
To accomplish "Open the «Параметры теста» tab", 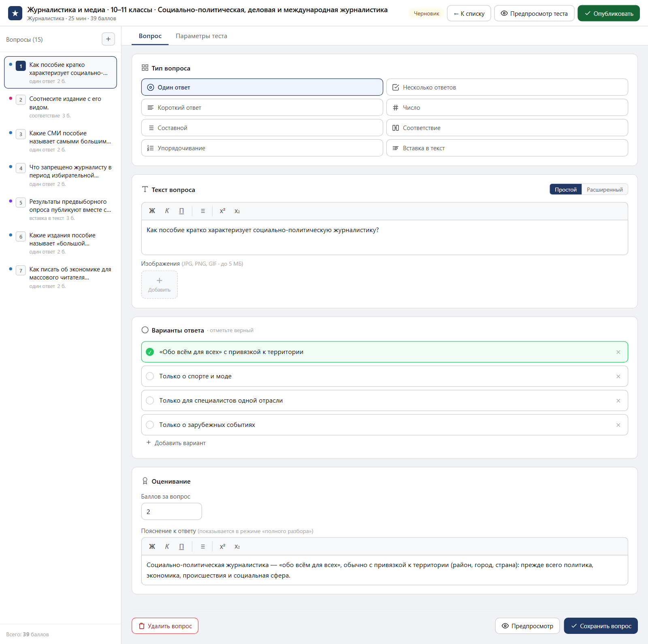I will (201, 36).
